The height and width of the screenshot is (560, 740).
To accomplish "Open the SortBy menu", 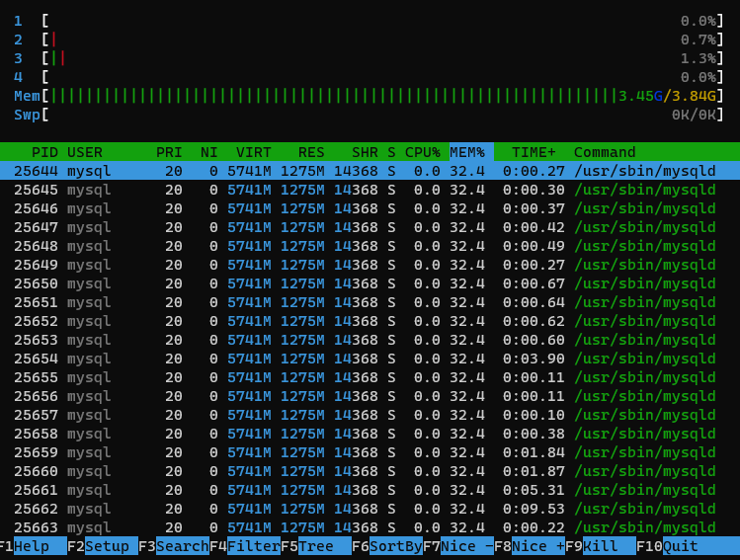I will point(396,546).
